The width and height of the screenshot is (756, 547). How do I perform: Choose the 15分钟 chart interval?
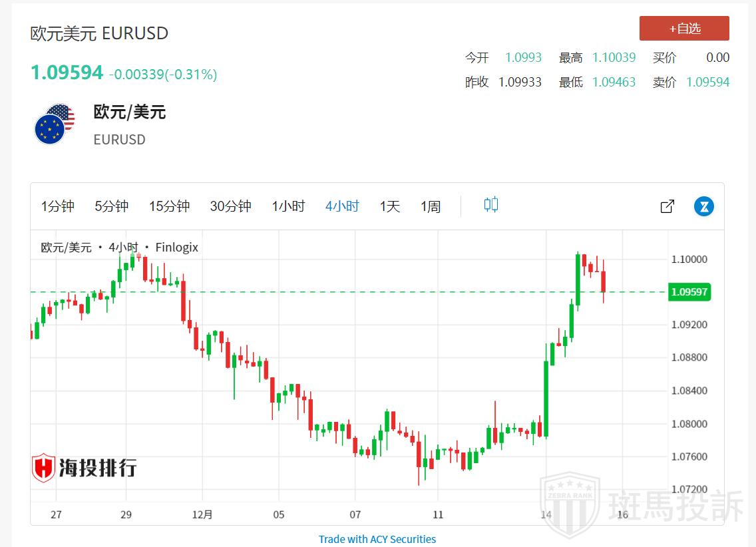click(169, 206)
